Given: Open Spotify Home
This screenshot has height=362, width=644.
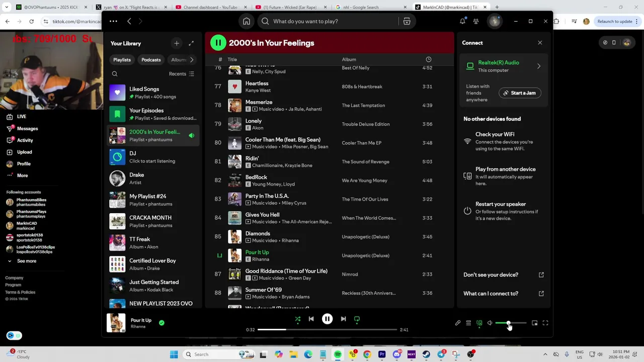Looking at the screenshot, I should click(x=247, y=21).
